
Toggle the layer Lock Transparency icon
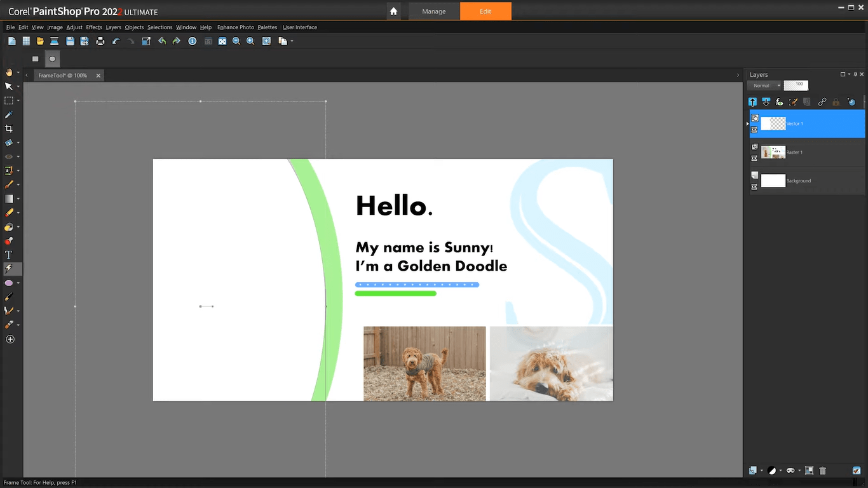click(x=836, y=102)
